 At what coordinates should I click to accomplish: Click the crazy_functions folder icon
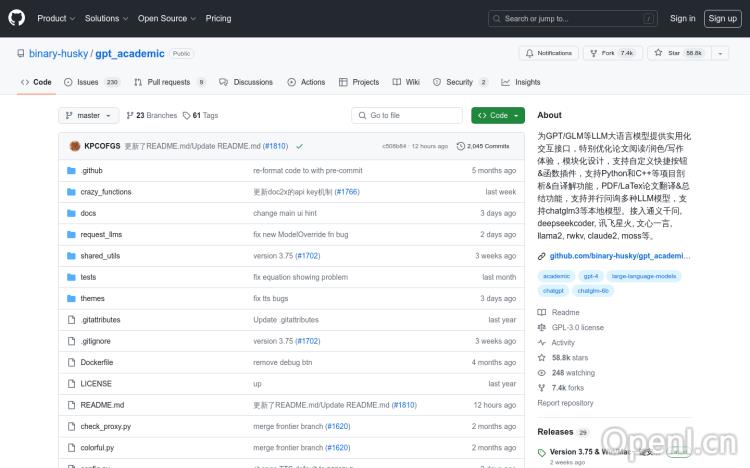[x=71, y=191]
